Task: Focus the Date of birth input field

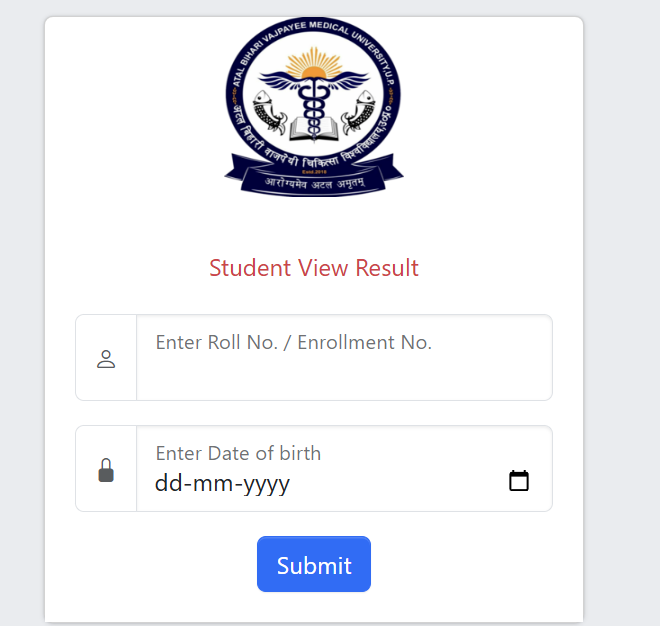Action: 344,469
